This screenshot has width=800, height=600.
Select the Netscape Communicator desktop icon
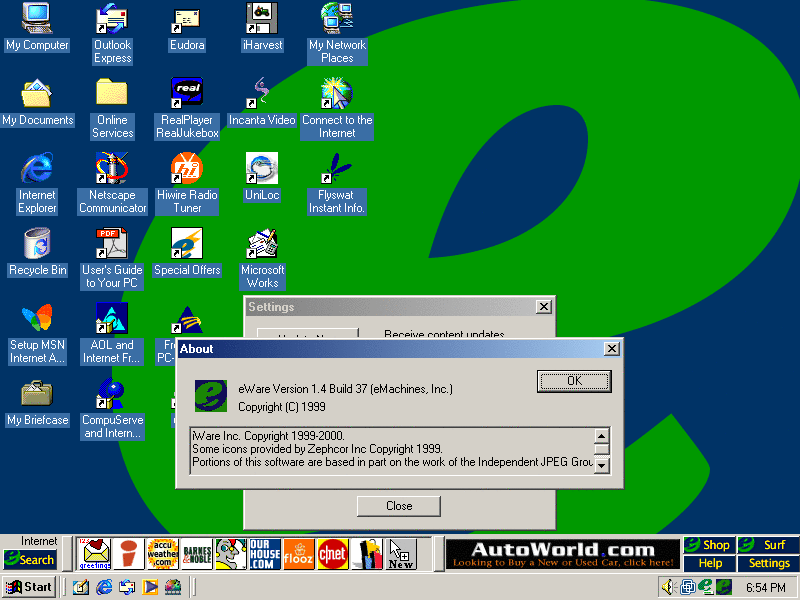tap(112, 183)
